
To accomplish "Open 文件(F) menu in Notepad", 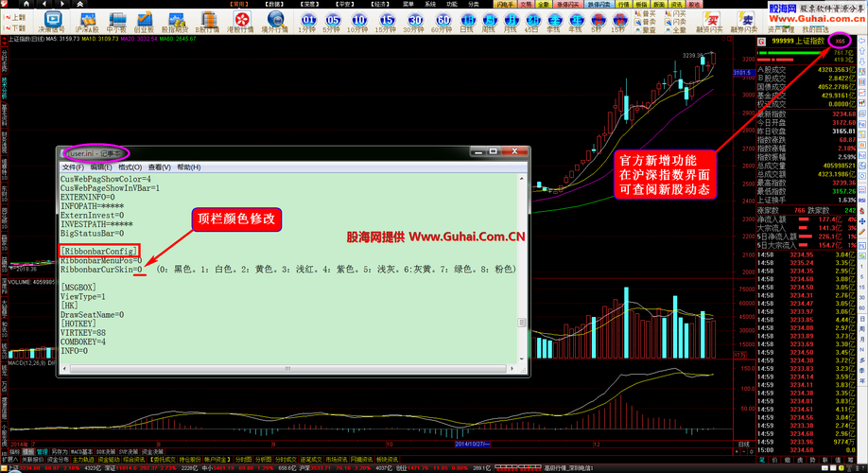I will [x=73, y=167].
